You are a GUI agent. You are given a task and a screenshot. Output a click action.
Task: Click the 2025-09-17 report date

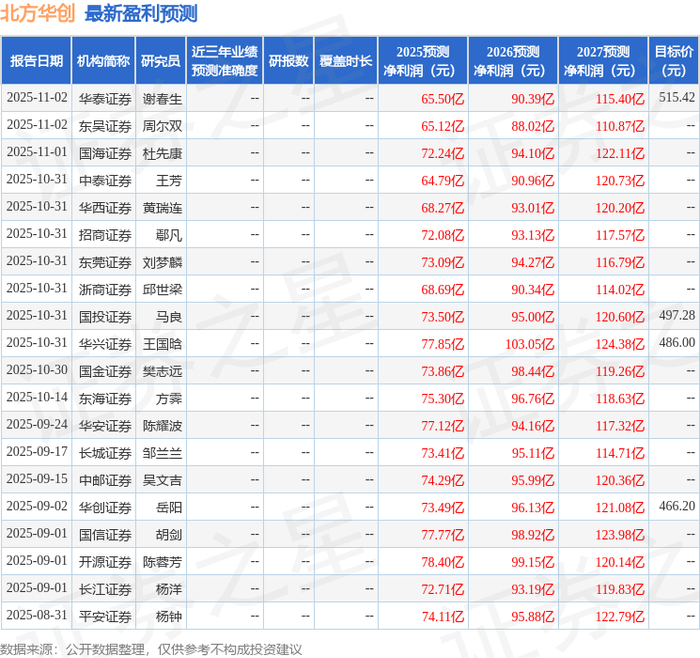37,451
